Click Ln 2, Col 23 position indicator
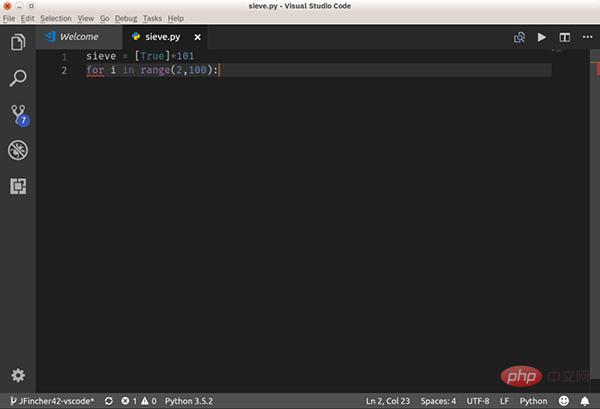Viewport: 600px width, 409px height. tap(388, 401)
